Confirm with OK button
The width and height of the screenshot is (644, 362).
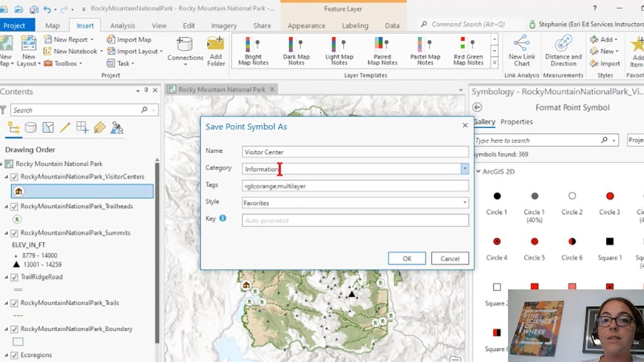tap(407, 258)
